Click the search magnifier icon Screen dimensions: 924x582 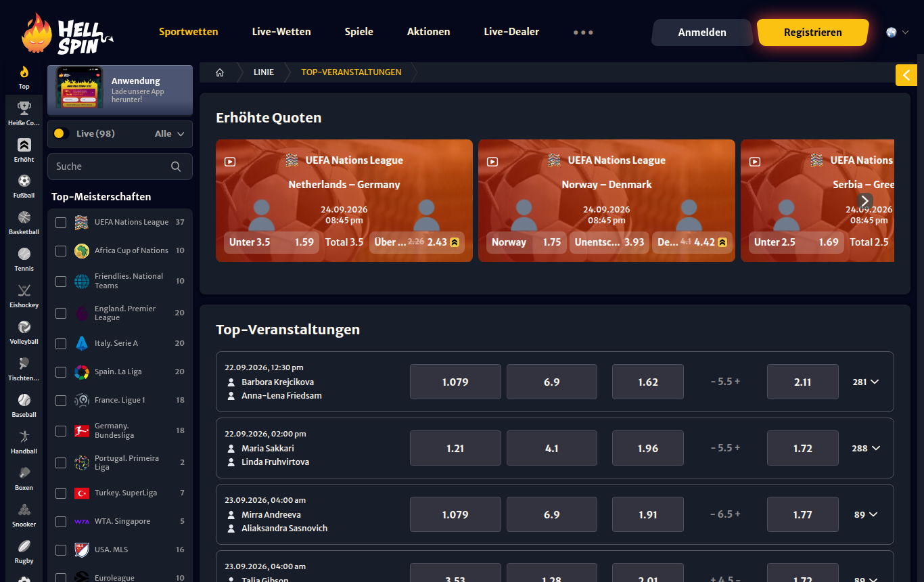point(176,166)
